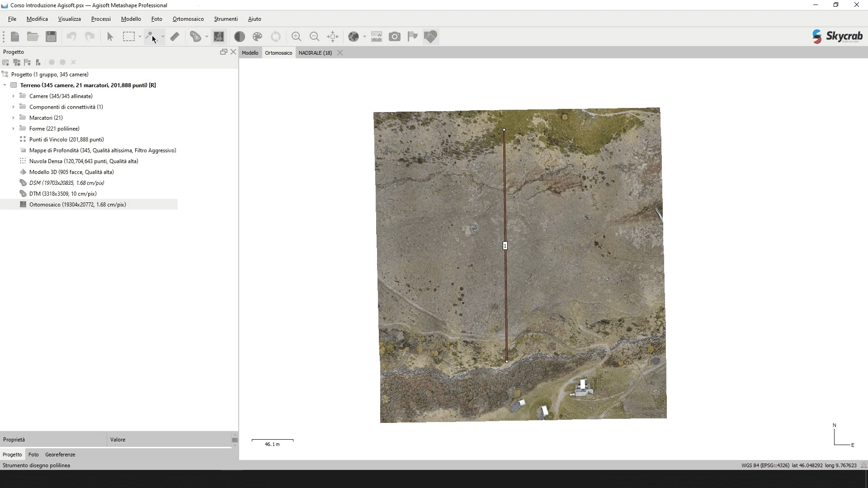Click the zoom in magnifier icon
This screenshot has width=868, height=488.
296,37
